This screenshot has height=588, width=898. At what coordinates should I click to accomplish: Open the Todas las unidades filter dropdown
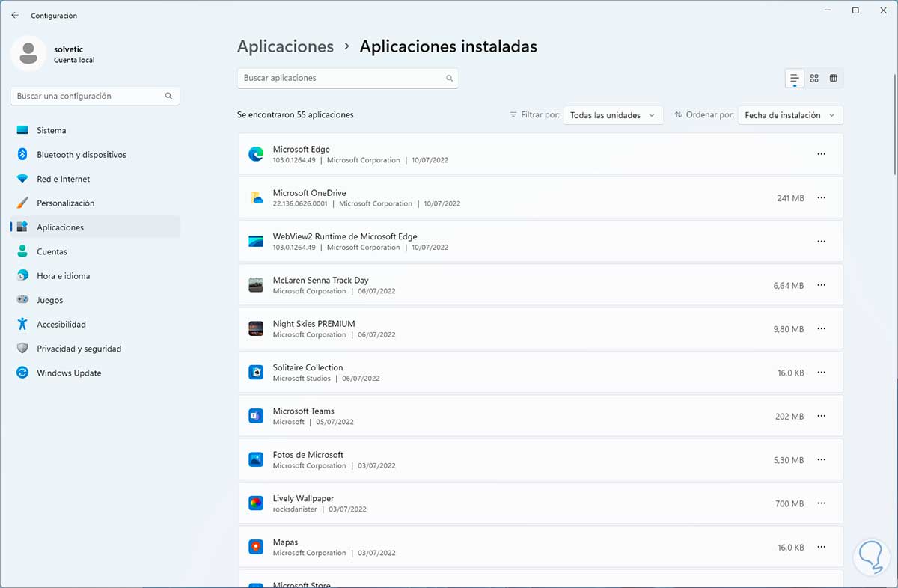613,115
